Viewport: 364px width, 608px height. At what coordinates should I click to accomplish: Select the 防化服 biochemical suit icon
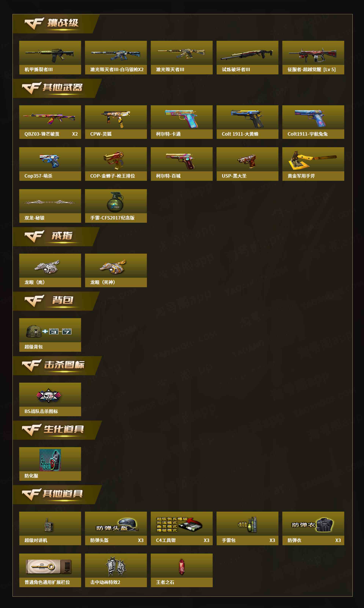coord(50,460)
